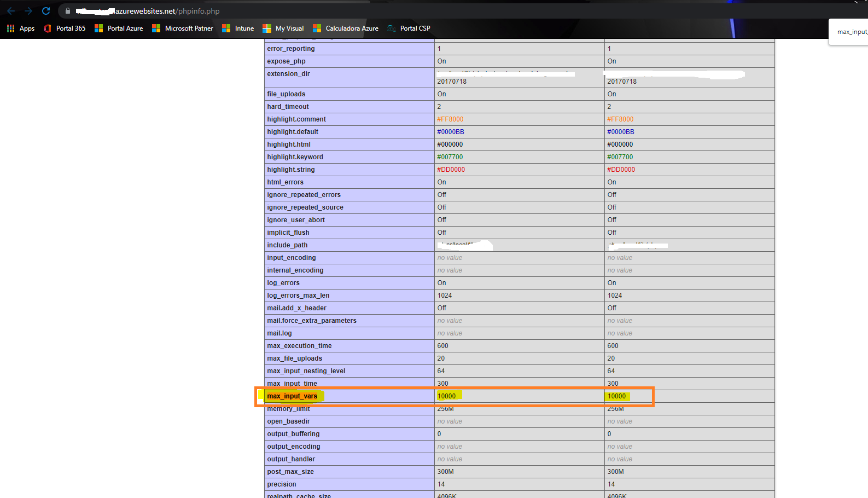This screenshot has height=498, width=868.
Task: Click the output_encoding directive name
Action: [x=294, y=447]
